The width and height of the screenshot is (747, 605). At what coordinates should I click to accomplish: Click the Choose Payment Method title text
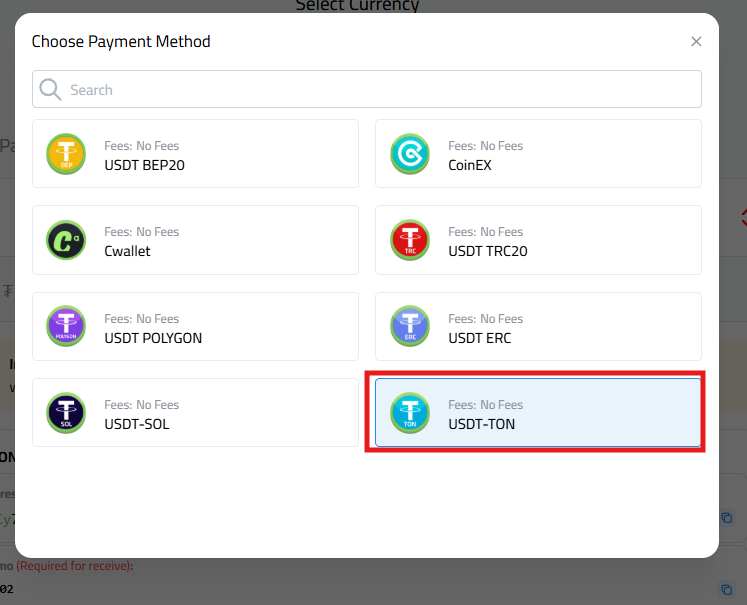point(121,42)
